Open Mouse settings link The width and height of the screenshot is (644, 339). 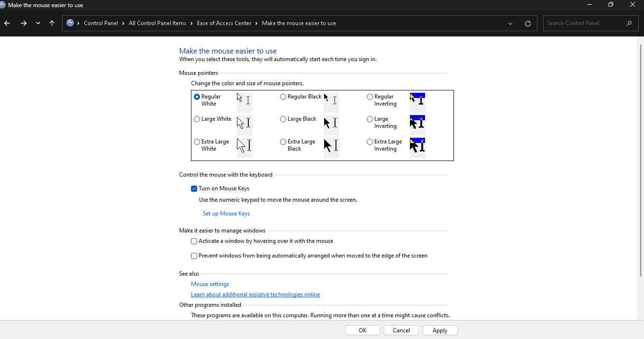(x=210, y=284)
